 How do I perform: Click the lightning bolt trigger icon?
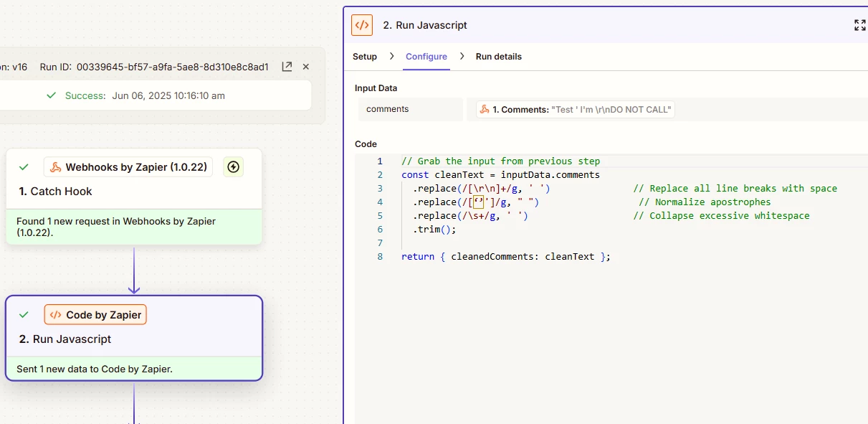point(233,167)
